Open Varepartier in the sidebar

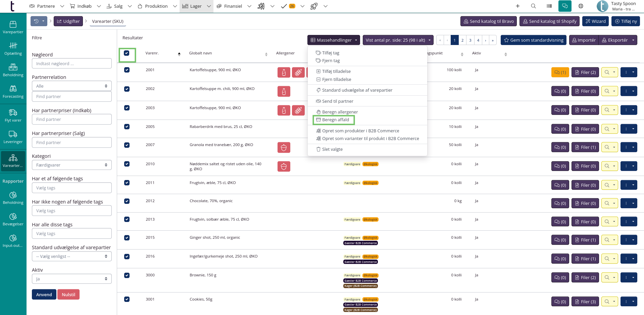click(x=13, y=27)
